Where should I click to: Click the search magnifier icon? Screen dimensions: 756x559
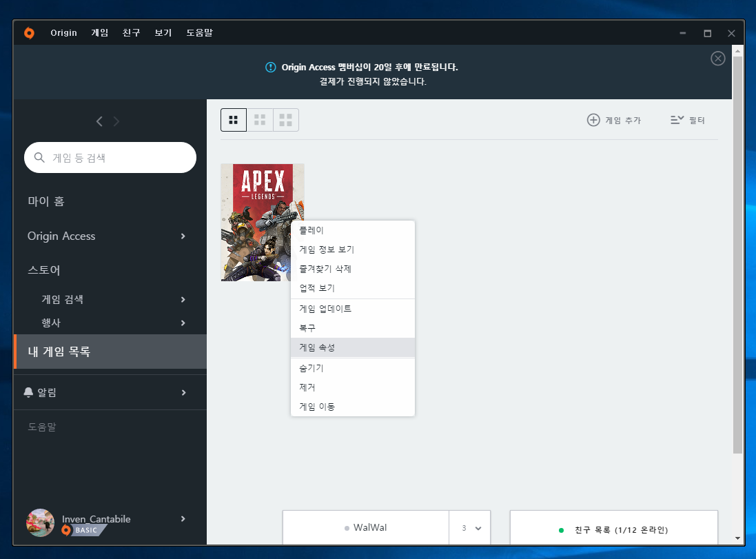[39, 157]
